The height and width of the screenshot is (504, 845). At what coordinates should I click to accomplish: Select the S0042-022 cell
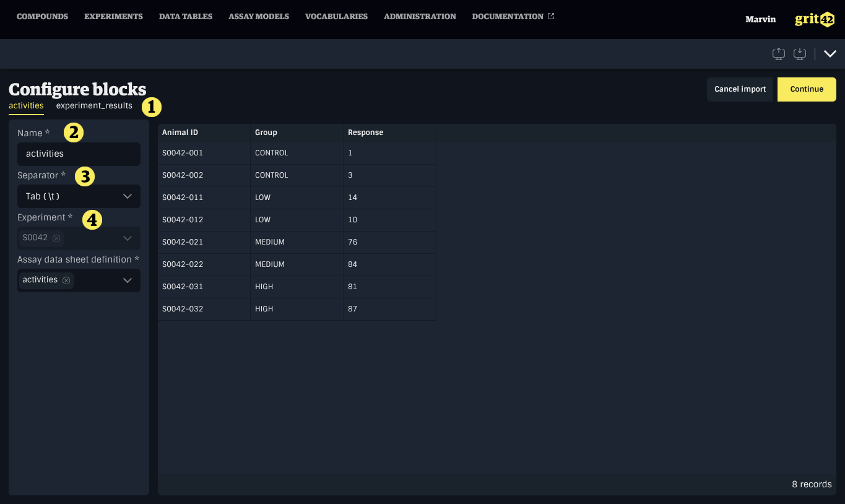click(x=204, y=264)
